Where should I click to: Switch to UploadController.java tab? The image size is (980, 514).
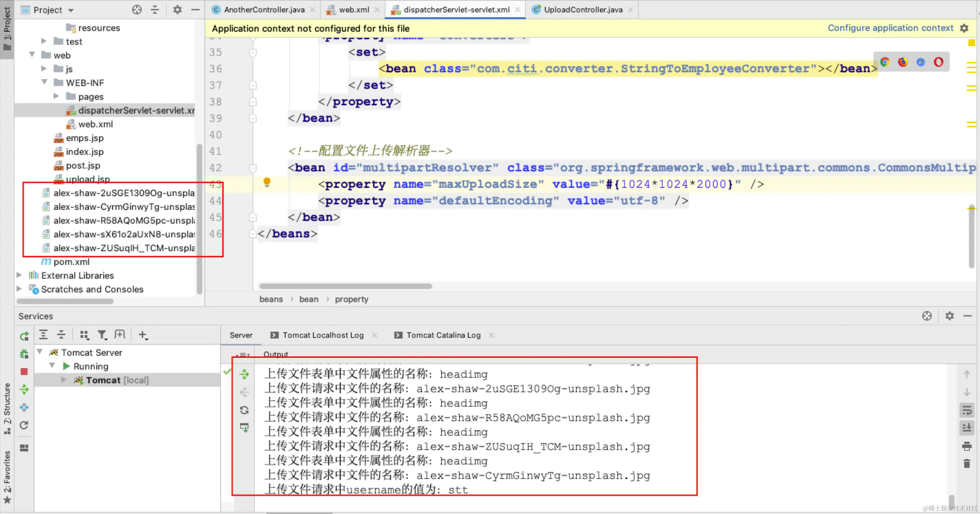583,10
